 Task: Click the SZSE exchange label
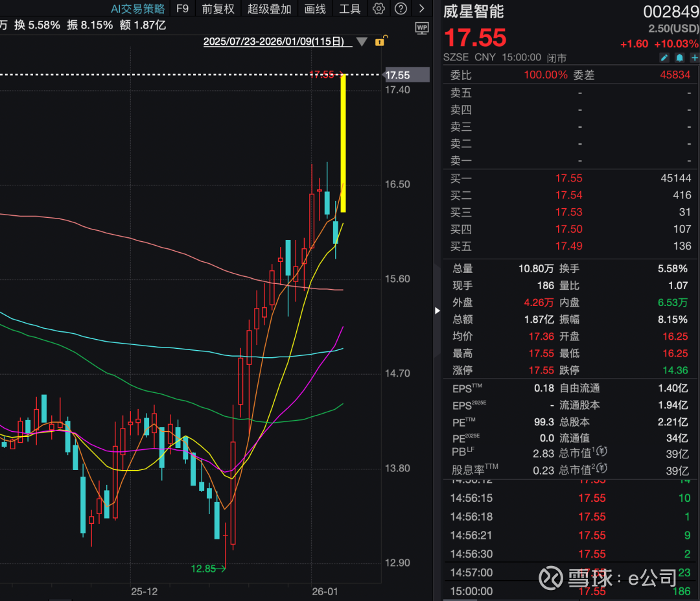pos(456,58)
